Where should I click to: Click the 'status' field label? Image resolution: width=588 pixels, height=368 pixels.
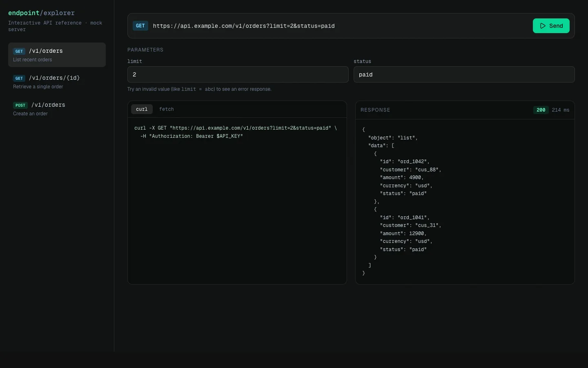(362, 61)
